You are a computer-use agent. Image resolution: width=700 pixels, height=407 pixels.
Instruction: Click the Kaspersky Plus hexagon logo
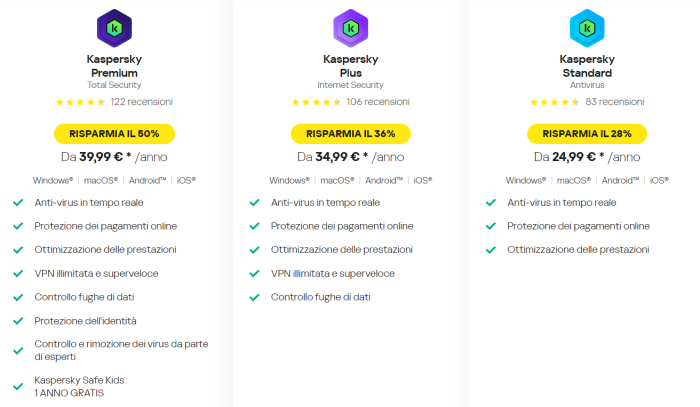coord(350,27)
